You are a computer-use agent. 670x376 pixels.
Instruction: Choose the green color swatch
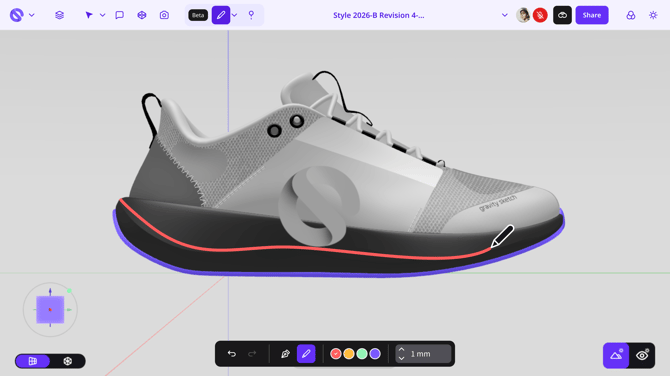(x=362, y=354)
